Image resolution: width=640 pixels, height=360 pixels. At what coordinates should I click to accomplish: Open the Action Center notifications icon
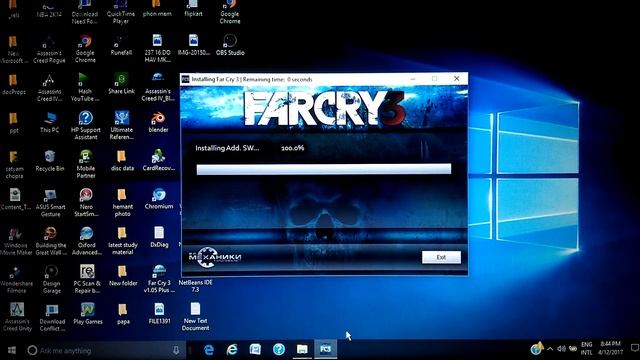pos(635,348)
